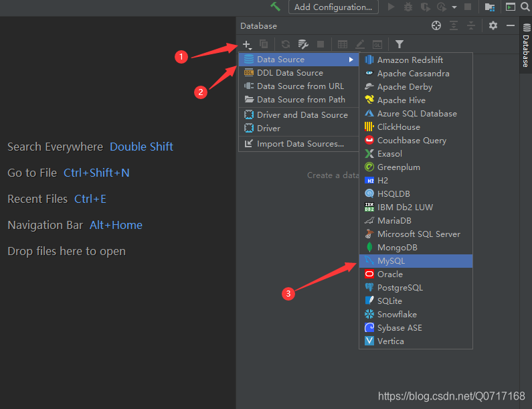
Task: Select H2 data source
Action: [x=416, y=181]
